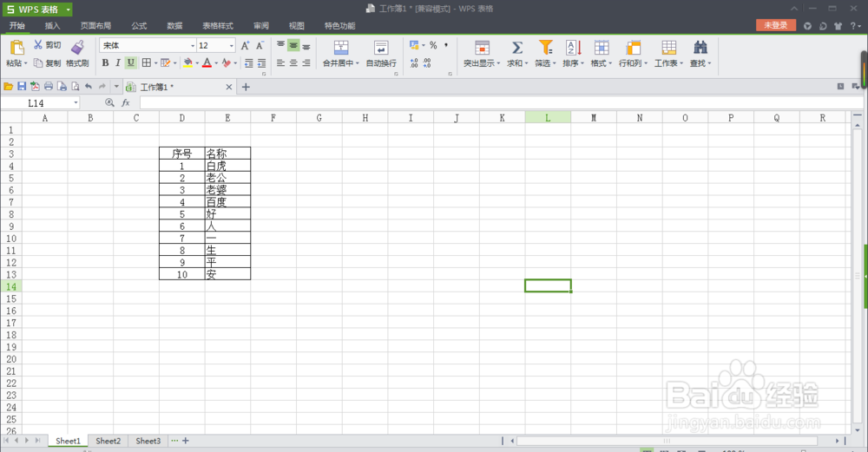Click the Filter (筛选) funnel icon
The height and width of the screenshot is (452, 868).
pyautogui.click(x=545, y=48)
